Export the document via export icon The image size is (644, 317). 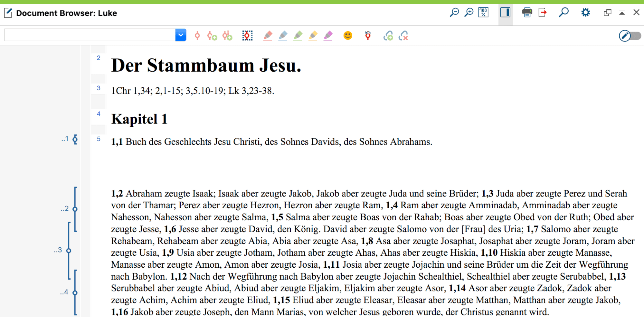[x=543, y=13]
